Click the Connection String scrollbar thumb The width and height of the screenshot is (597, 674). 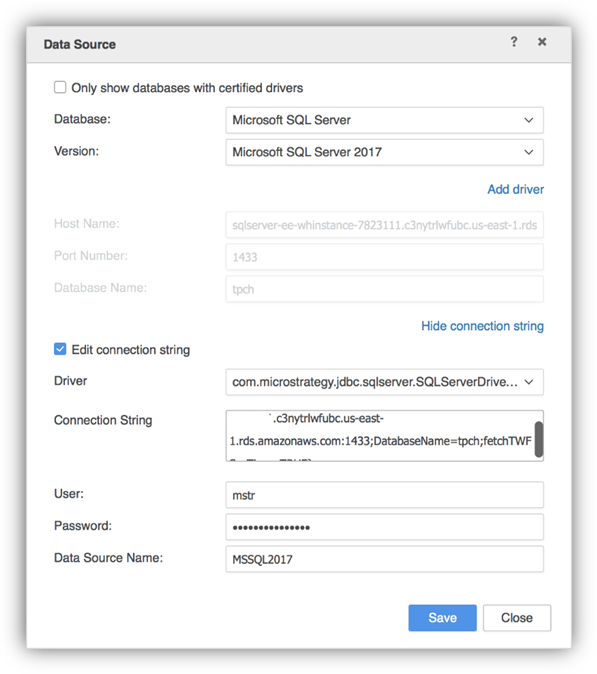point(539,439)
